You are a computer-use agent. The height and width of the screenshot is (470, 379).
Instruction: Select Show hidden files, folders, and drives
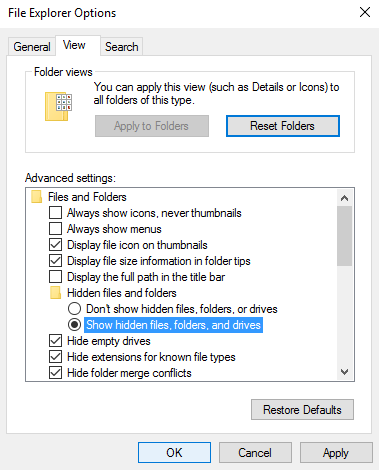coord(74,325)
